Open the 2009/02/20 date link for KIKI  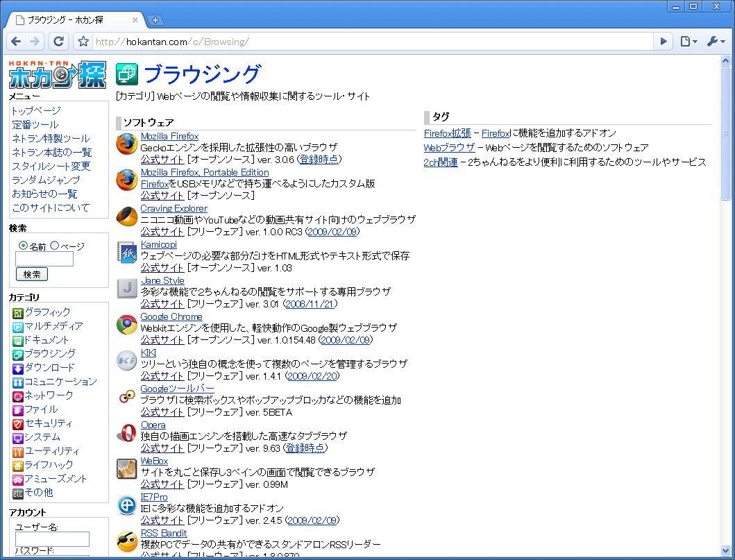[312, 376]
